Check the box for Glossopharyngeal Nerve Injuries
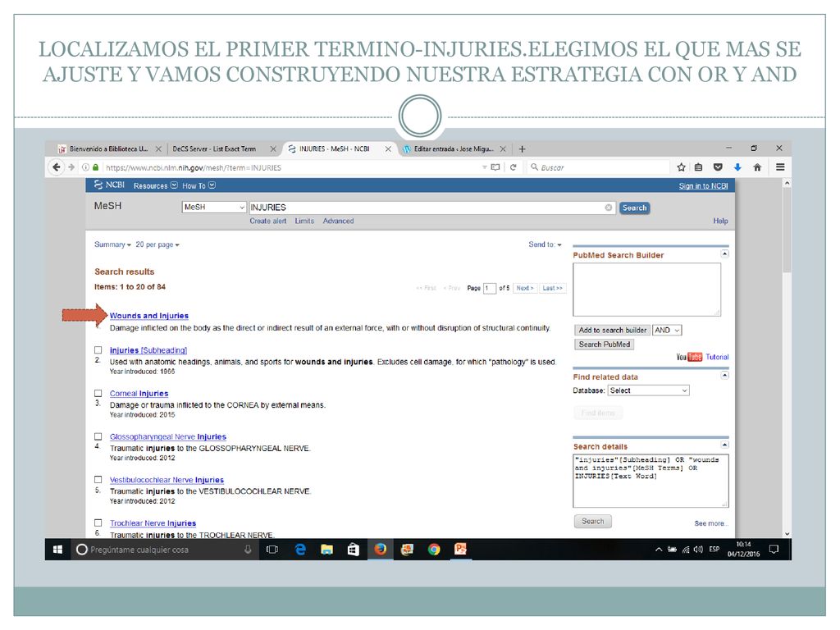The image size is (840, 630). (98, 436)
